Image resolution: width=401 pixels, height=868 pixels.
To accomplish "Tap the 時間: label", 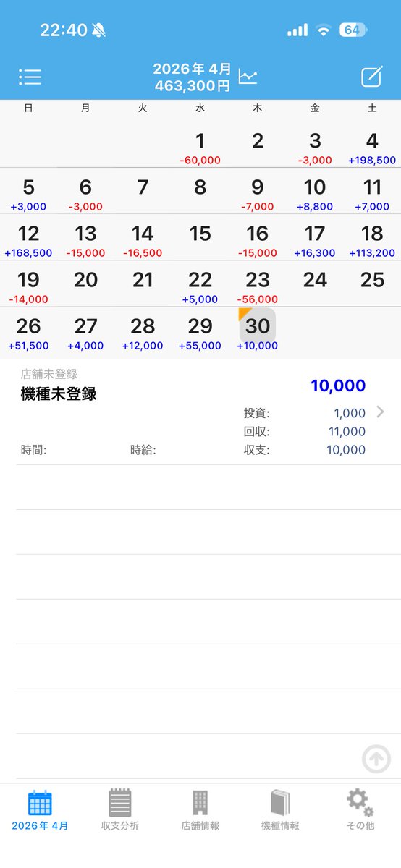I will (x=33, y=450).
